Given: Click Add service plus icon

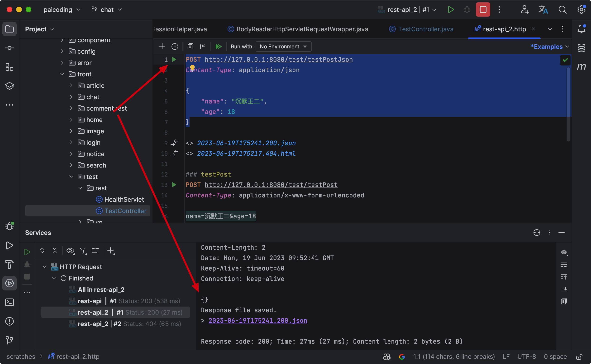Looking at the screenshot, I should coord(111,251).
